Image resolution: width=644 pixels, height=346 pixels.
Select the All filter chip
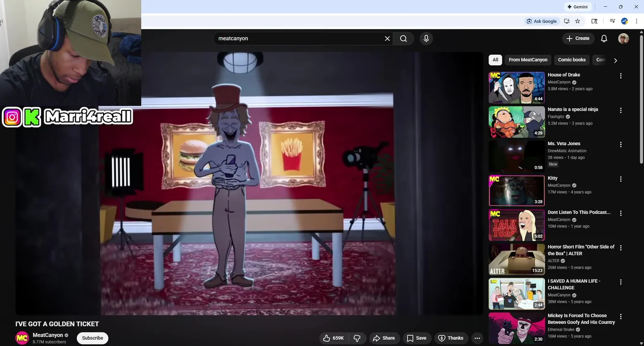[495, 60]
